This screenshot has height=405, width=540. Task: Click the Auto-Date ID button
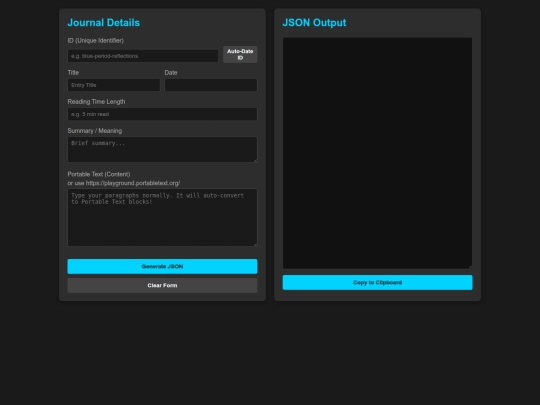(240, 54)
